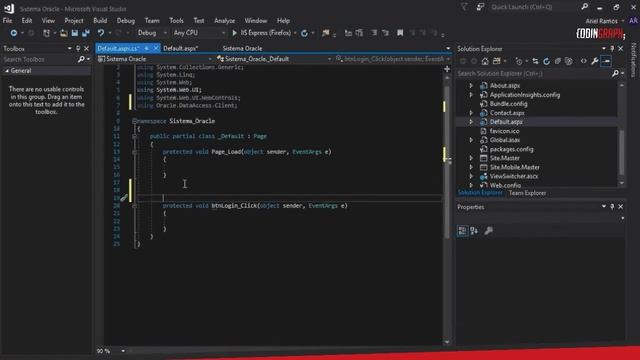Toggle the Properties panel auto-hide pin
The width and height of the screenshot is (640, 360).
[x=612, y=207]
